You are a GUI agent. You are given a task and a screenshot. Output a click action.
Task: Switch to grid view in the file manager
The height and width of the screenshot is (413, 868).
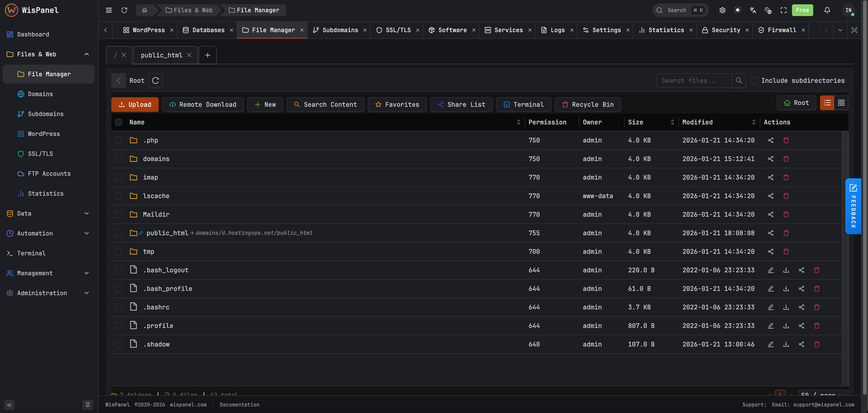pyautogui.click(x=841, y=103)
